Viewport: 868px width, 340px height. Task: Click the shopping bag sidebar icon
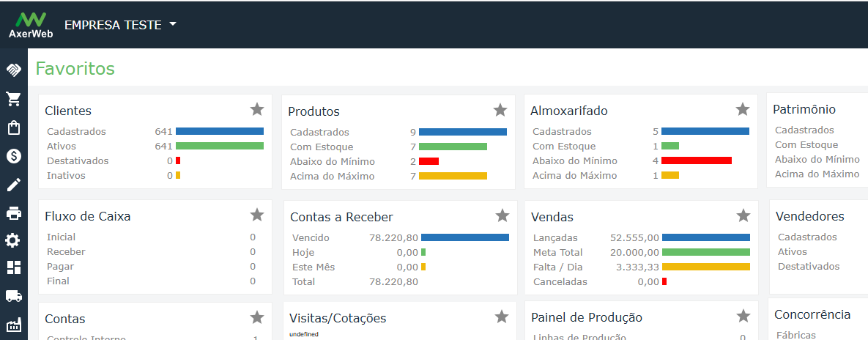click(x=13, y=127)
